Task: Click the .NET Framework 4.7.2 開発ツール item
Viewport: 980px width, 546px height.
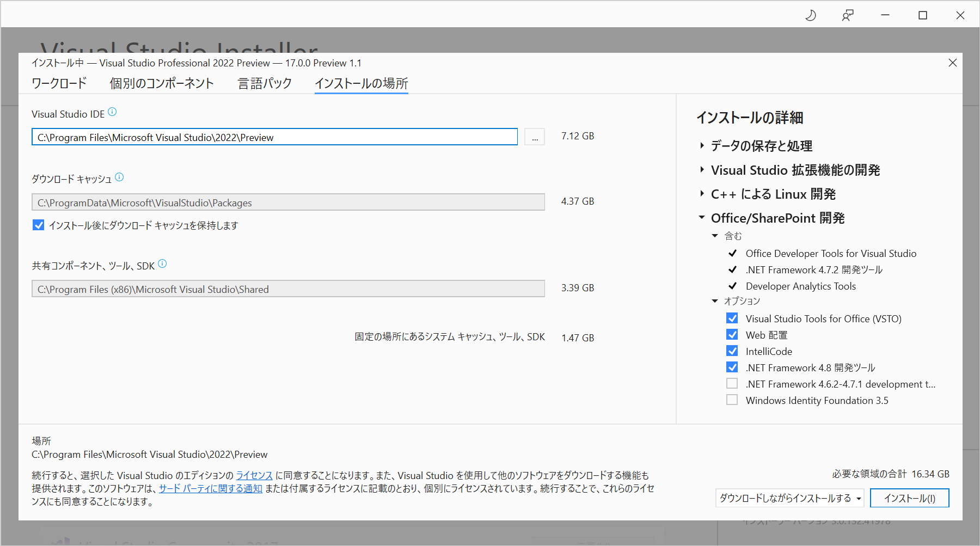Action: click(x=814, y=269)
